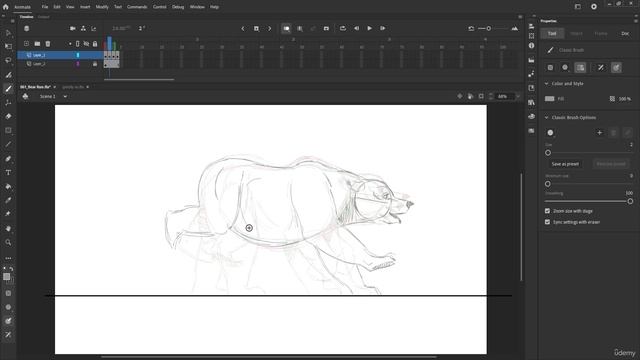Screen dimensions: 640x360
Task: Toggle lock for all layers header
Action: (x=95, y=44)
